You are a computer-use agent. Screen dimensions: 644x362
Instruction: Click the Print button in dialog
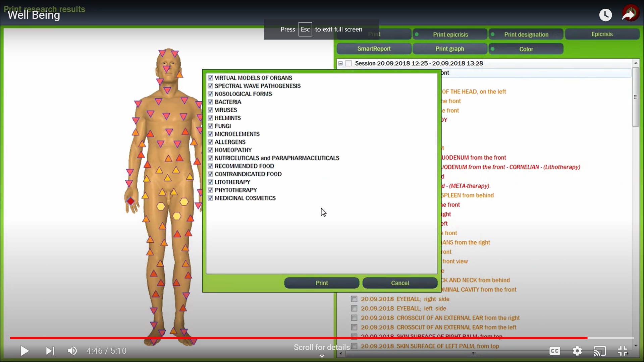point(322,283)
